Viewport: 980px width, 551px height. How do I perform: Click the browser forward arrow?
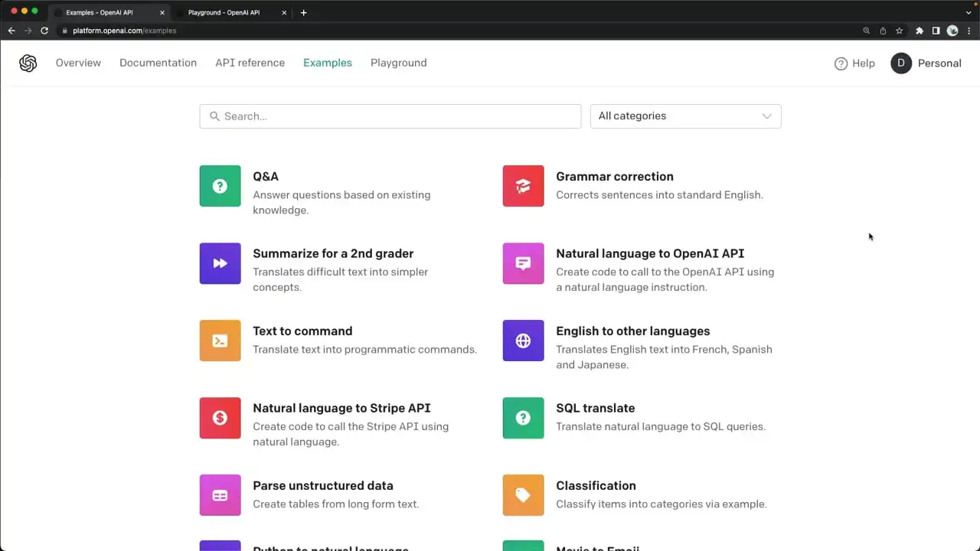pyautogui.click(x=28, y=31)
